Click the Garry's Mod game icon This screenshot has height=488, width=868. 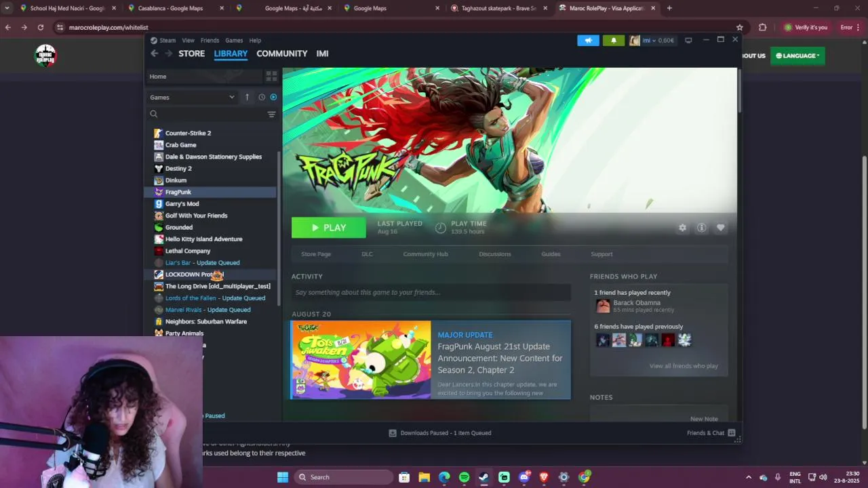pos(159,203)
